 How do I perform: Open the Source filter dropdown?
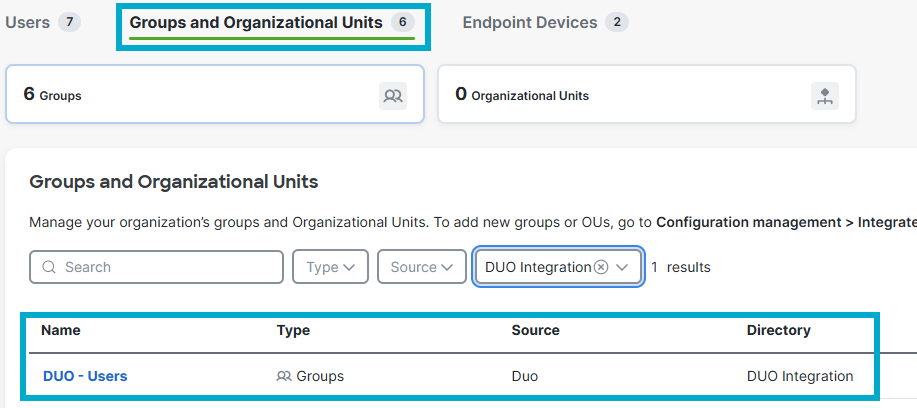click(x=422, y=267)
